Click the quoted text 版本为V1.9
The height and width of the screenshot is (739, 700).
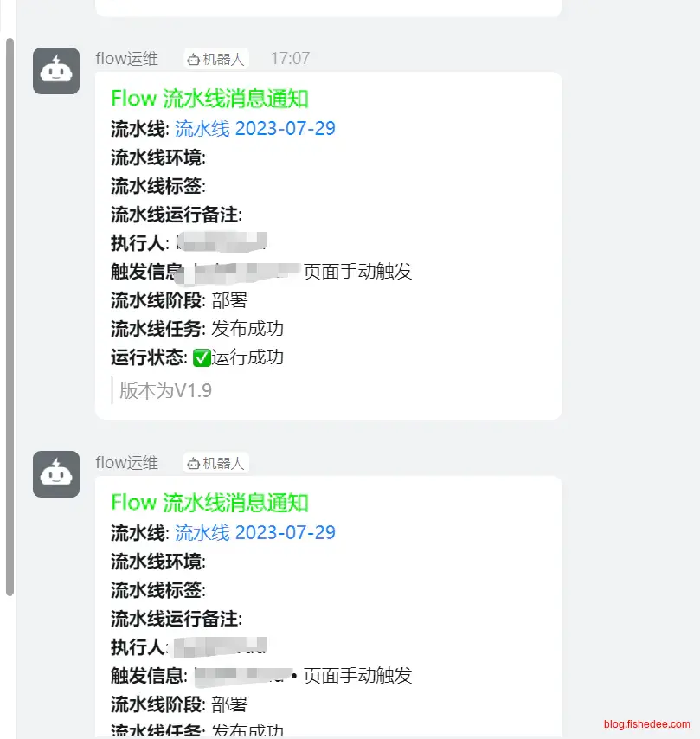tap(165, 391)
